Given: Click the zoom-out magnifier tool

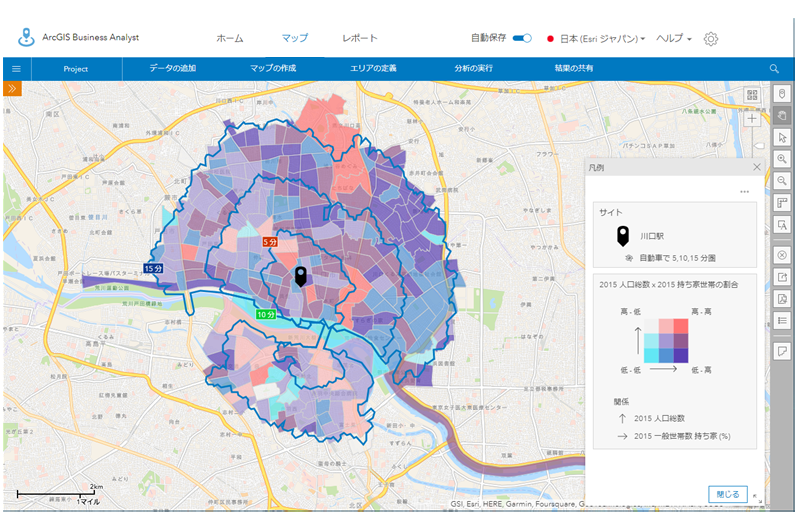Looking at the screenshot, I should 783,180.
